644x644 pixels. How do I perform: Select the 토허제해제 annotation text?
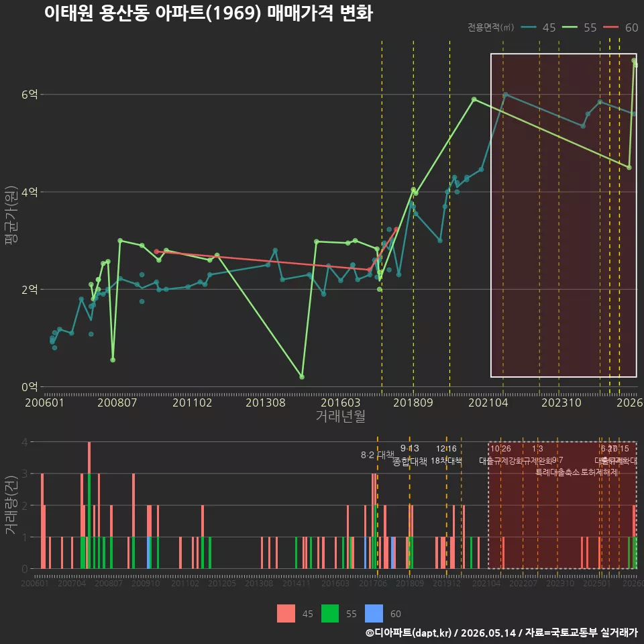(x=600, y=472)
